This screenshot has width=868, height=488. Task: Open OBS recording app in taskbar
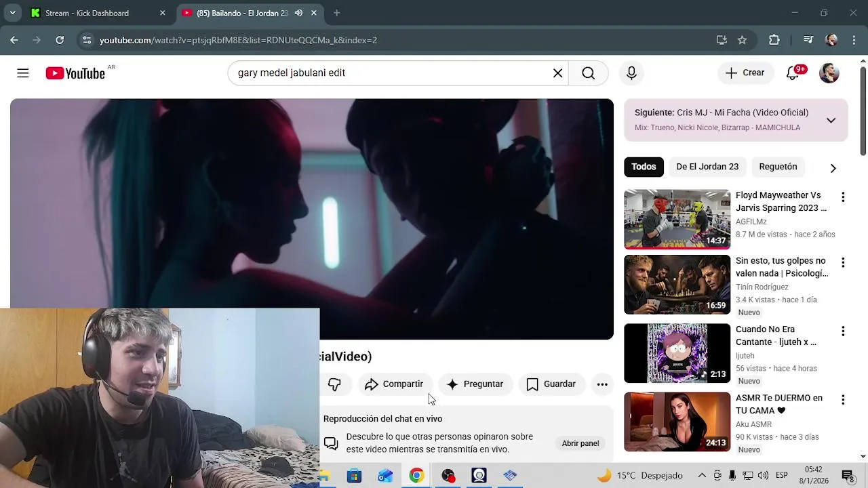448,476
